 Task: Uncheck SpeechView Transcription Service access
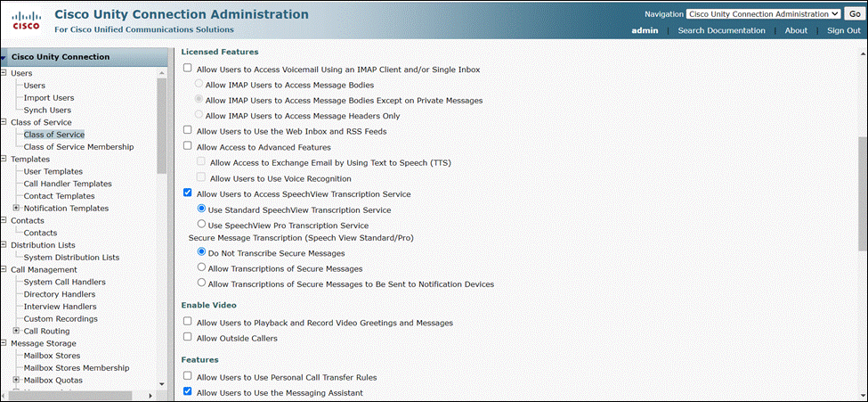187,193
